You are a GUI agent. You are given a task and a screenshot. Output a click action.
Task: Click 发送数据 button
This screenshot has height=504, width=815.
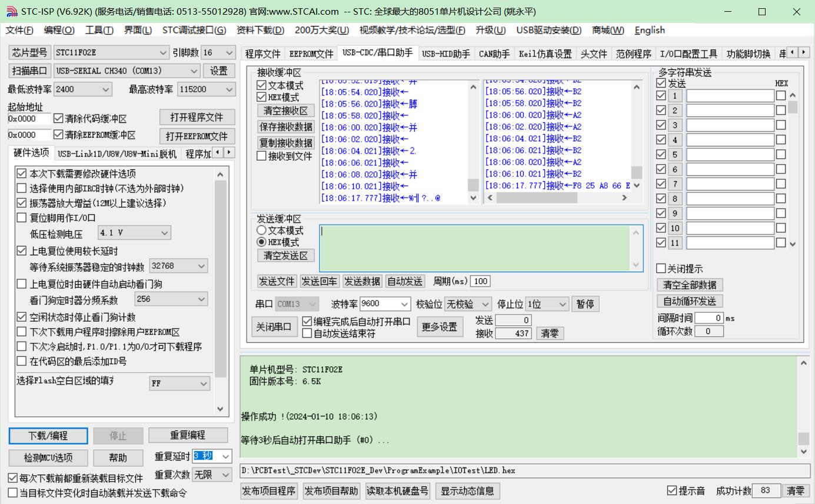click(x=362, y=281)
